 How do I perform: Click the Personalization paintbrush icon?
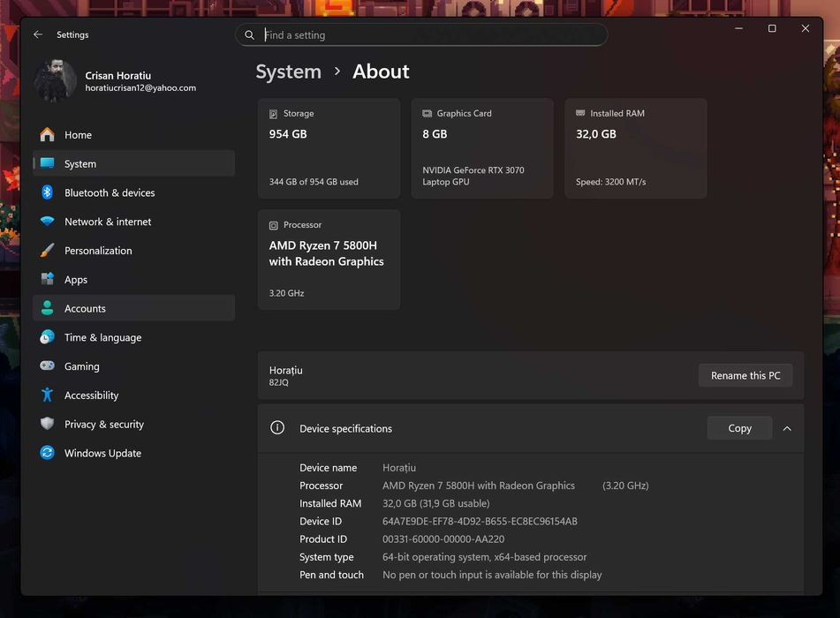(47, 250)
